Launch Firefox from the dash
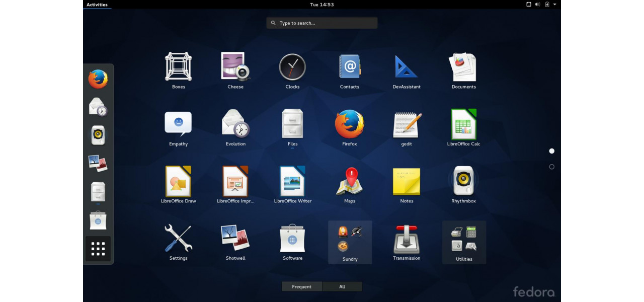 (98, 79)
